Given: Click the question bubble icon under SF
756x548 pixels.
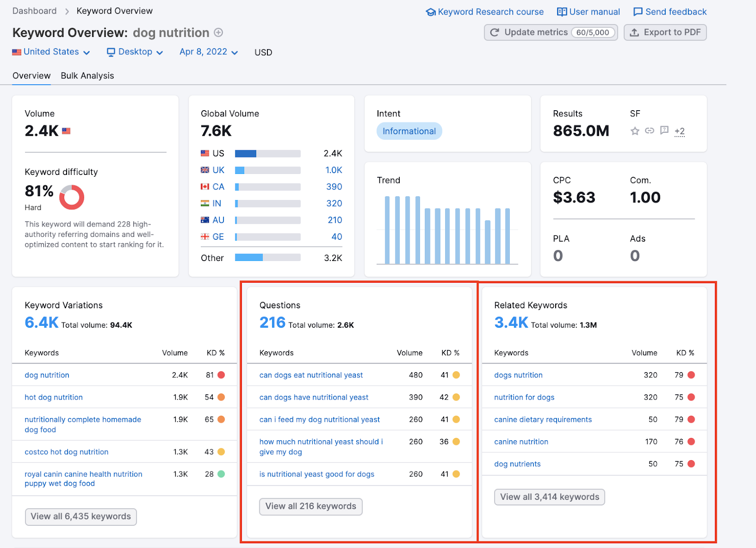Looking at the screenshot, I should point(664,130).
